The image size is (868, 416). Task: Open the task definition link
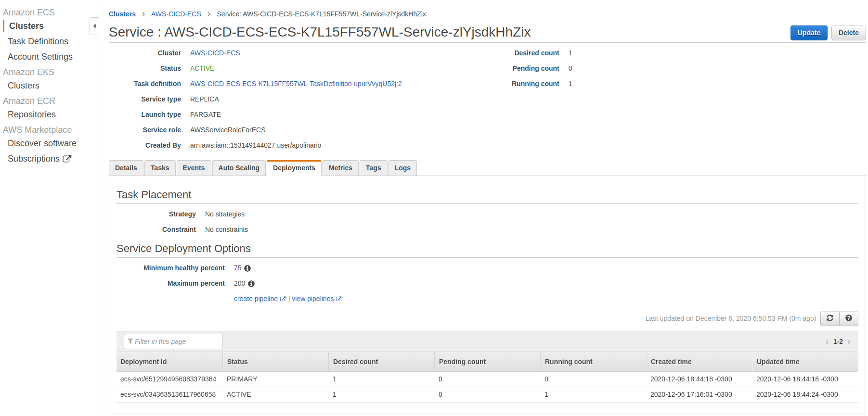click(296, 84)
